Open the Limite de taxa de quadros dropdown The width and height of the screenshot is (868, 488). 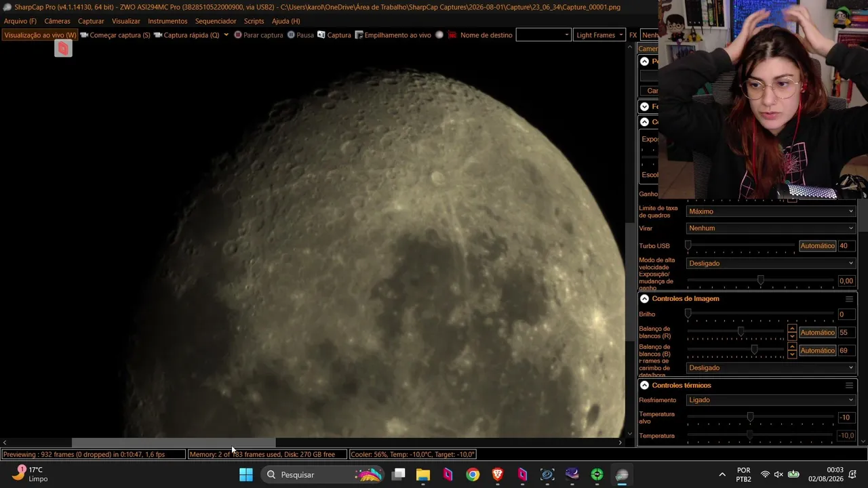pyautogui.click(x=771, y=211)
